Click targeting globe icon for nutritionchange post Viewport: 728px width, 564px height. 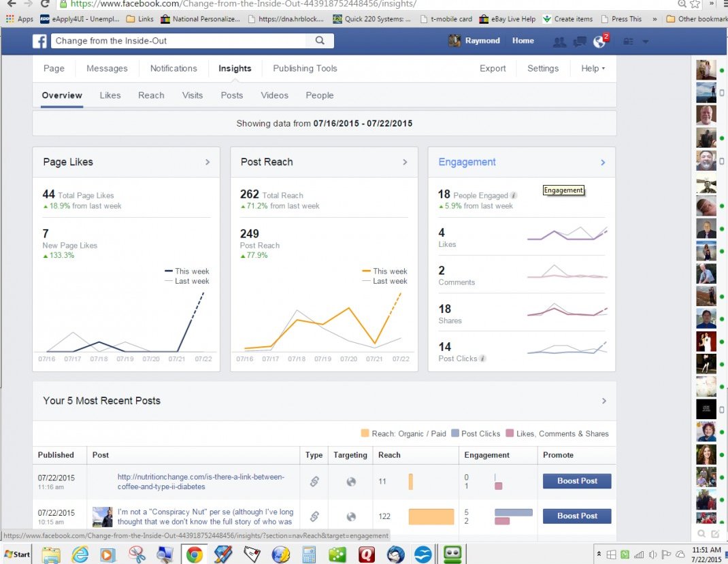351,482
